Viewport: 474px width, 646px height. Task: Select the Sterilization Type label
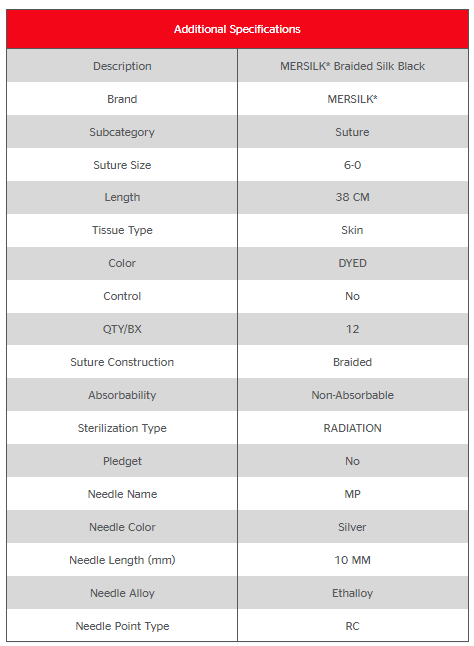[122, 428]
